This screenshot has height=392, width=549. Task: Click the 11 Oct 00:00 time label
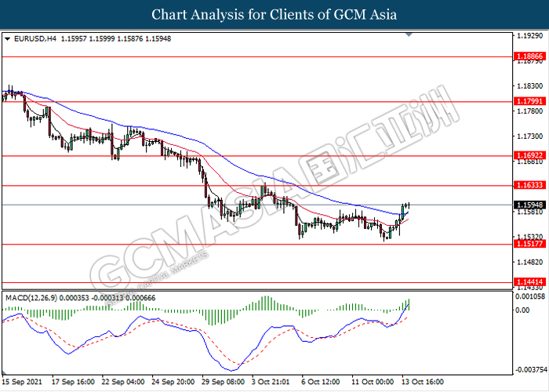tap(373, 382)
